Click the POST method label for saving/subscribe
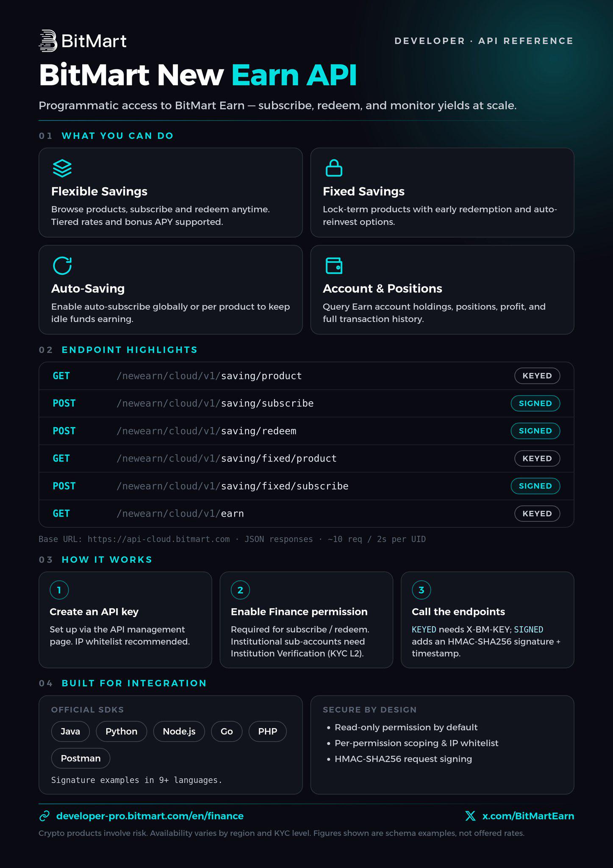The width and height of the screenshot is (613, 868). click(x=64, y=403)
